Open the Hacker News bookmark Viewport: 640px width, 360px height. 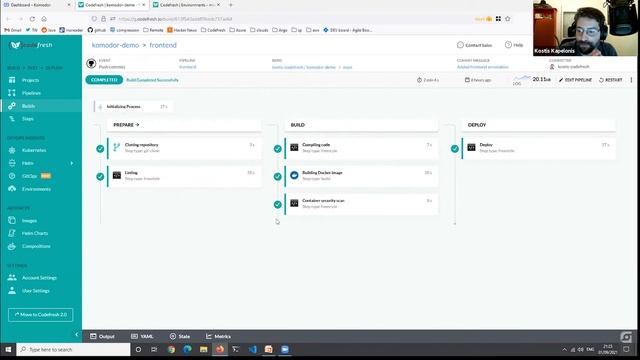(x=182, y=30)
